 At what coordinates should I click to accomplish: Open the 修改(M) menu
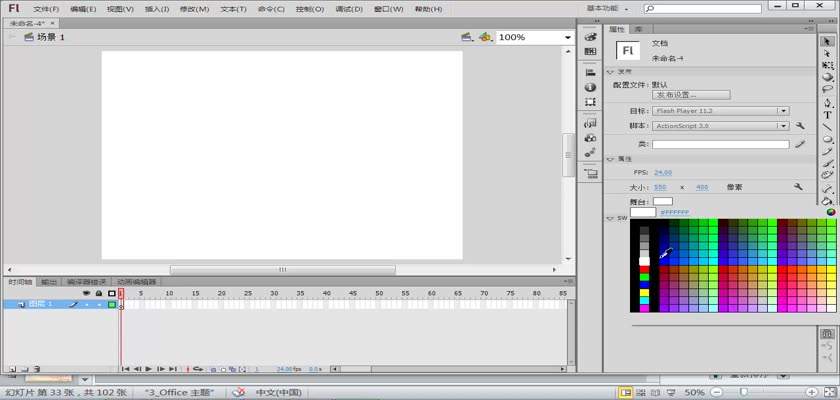pyautogui.click(x=194, y=9)
